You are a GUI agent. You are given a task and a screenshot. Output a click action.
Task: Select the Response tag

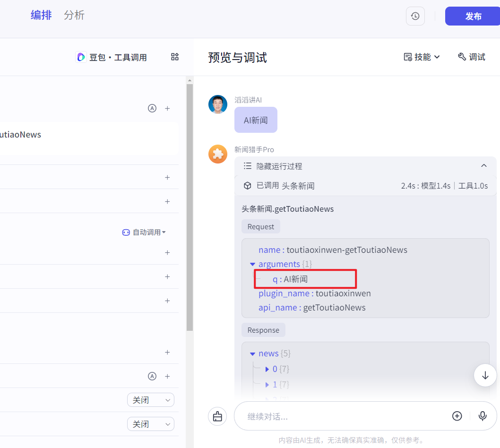tap(263, 330)
